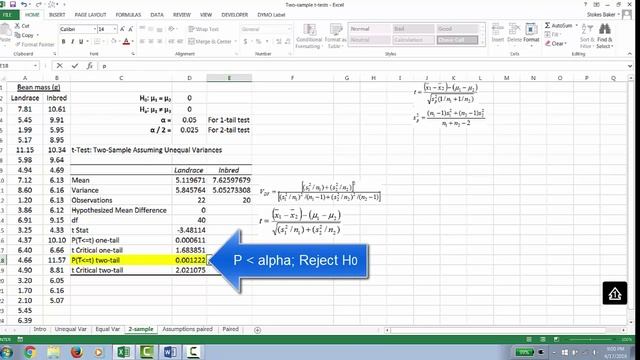Open Format as Table
Image resolution: width=640 pixels, height=360 pixels.
tap(335, 36)
